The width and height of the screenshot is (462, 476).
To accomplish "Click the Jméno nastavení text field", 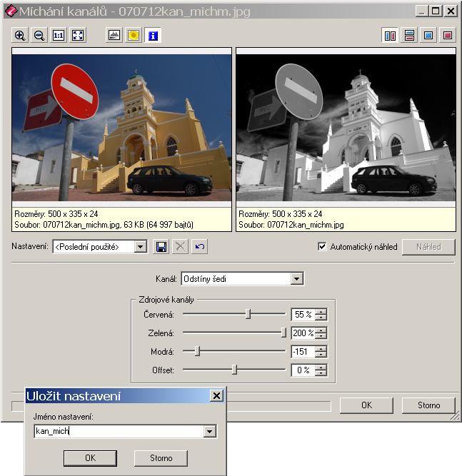I will (118, 431).
